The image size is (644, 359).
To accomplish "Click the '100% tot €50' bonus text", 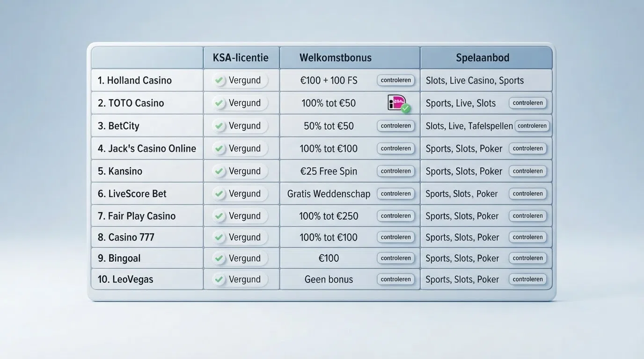I will [329, 103].
